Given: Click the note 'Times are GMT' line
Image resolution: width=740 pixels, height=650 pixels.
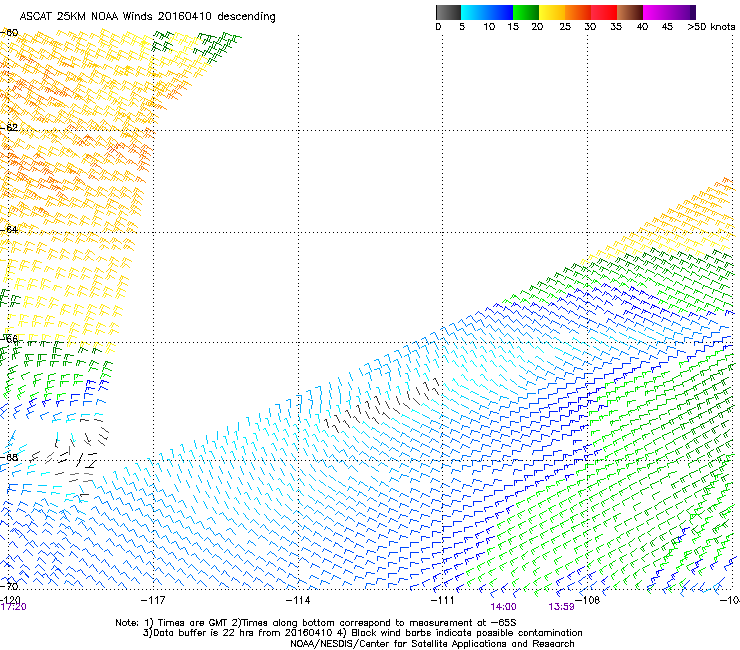Looking at the screenshot, I should [316, 623].
